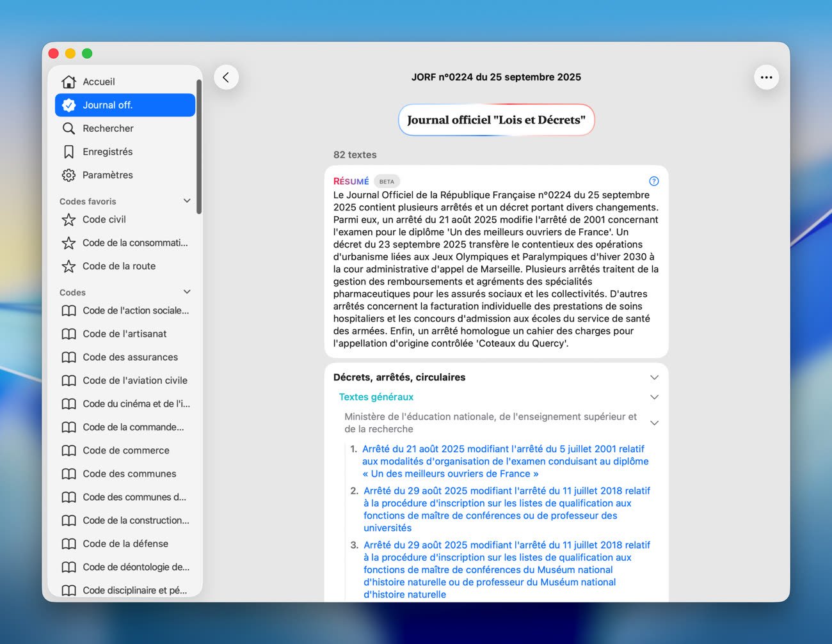832x644 pixels.
Task: Open Code des assurances in the list
Action: (x=125, y=357)
